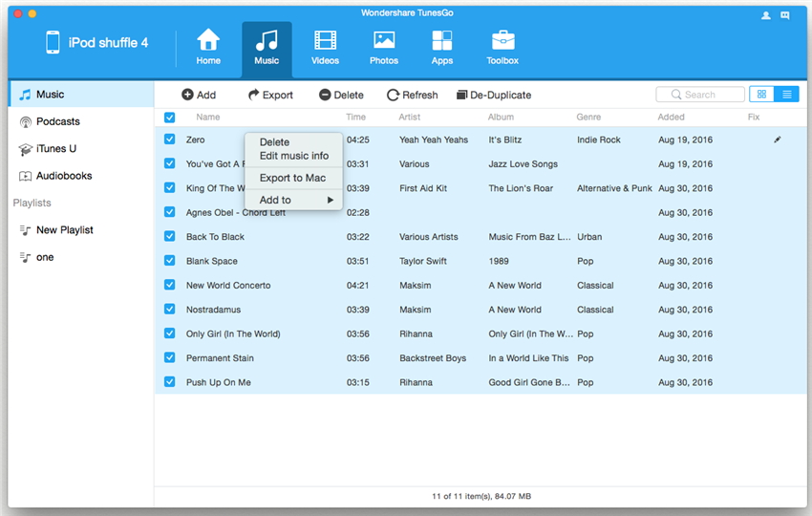812x516 pixels.
Task: Uncheck the Nostradamus song checkbox
Action: click(169, 310)
